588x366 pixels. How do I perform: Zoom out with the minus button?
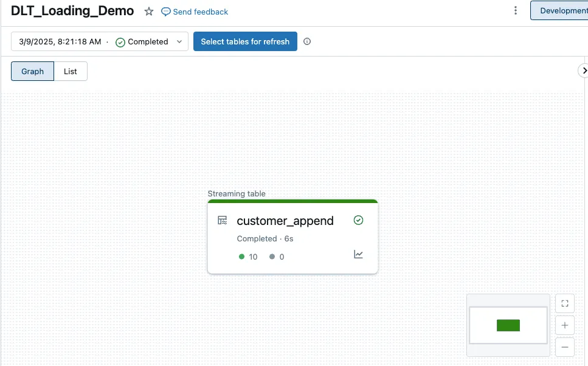click(x=565, y=347)
